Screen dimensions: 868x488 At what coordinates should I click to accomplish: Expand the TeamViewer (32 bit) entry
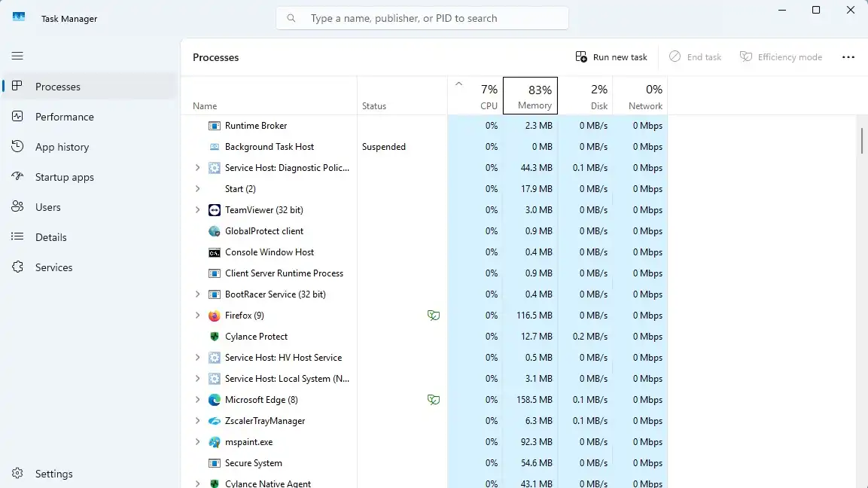tap(197, 209)
